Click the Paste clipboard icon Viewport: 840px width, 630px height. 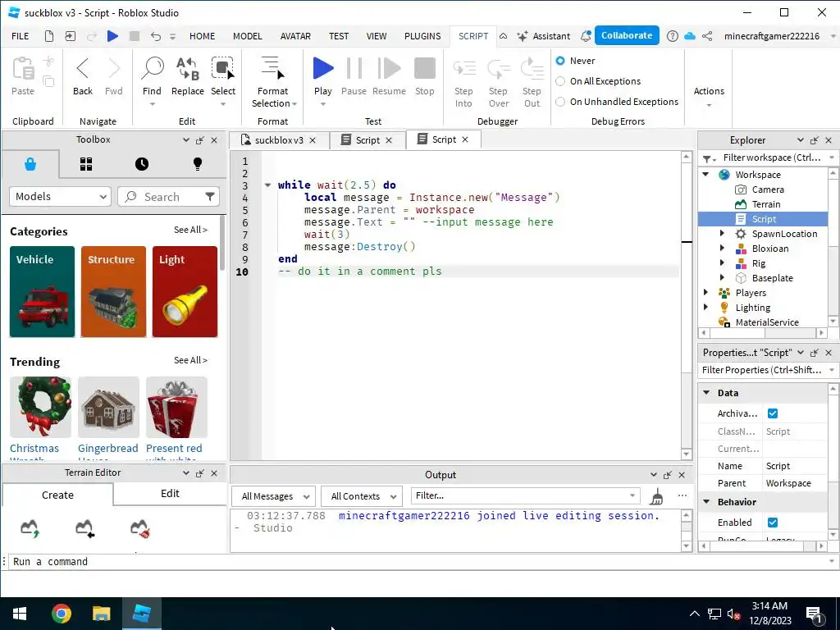click(23, 68)
